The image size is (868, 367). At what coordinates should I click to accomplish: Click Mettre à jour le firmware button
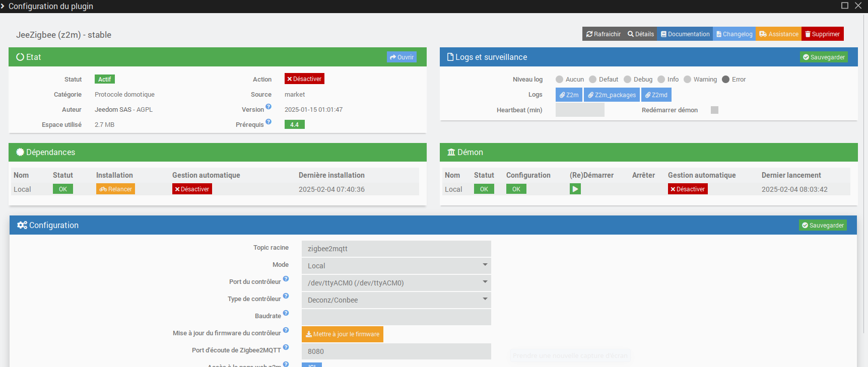point(342,334)
